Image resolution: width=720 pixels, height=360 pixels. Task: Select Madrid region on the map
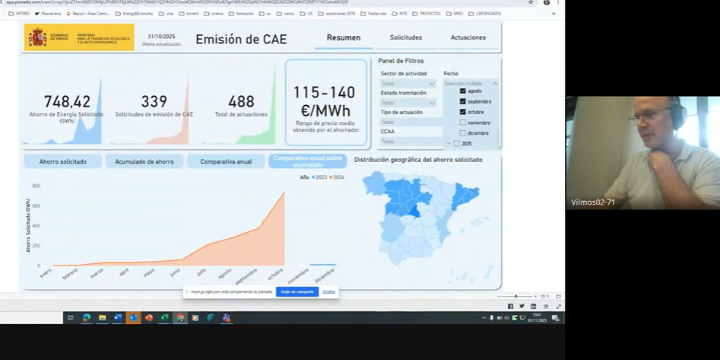[415, 211]
